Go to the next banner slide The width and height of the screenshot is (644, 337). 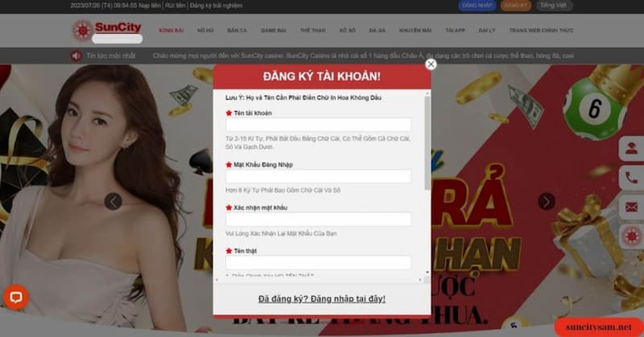pyautogui.click(x=547, y=202)
